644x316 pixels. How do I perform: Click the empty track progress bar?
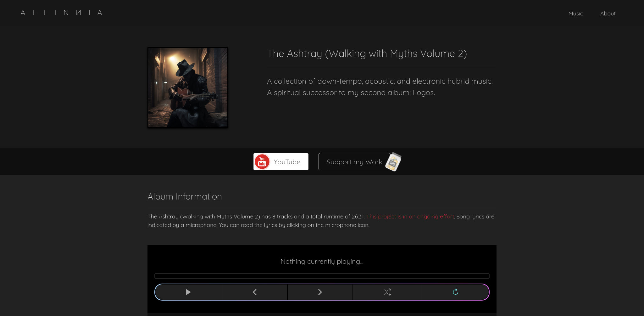[322, 276]
